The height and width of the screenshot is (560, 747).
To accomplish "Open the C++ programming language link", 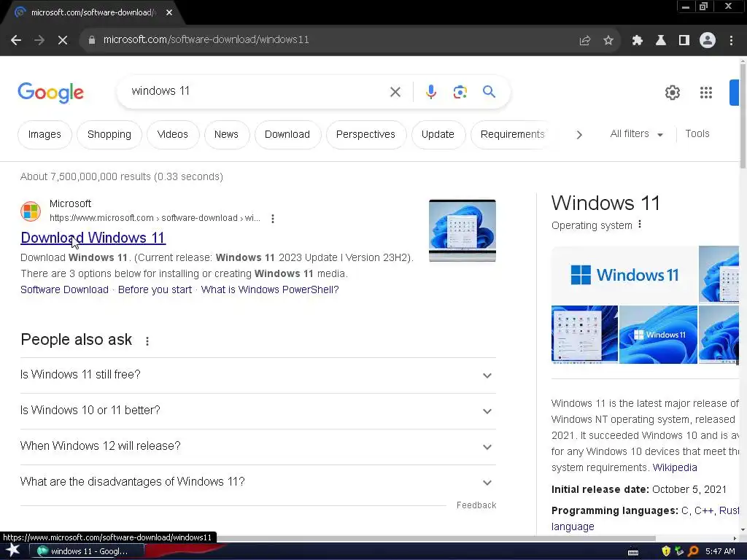I will (704, 510).
